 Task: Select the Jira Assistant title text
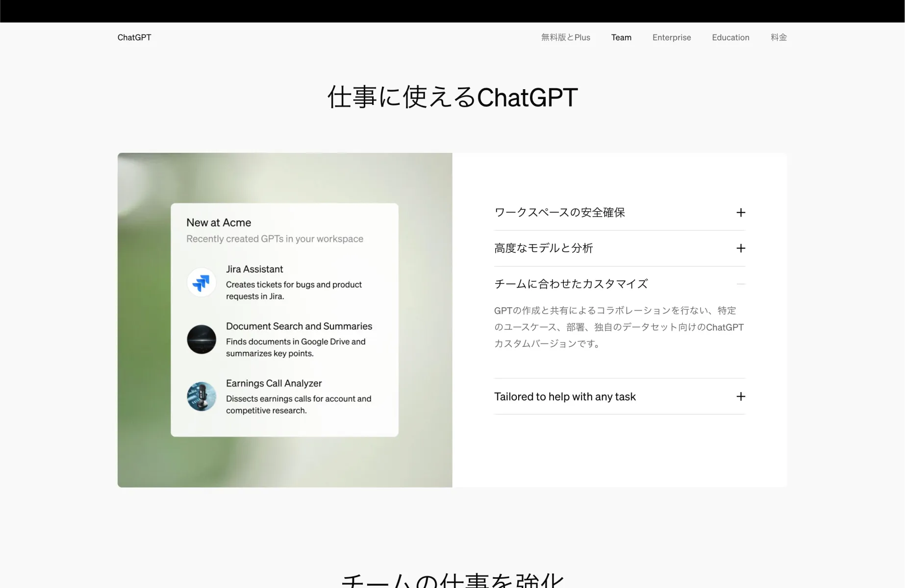254,269
